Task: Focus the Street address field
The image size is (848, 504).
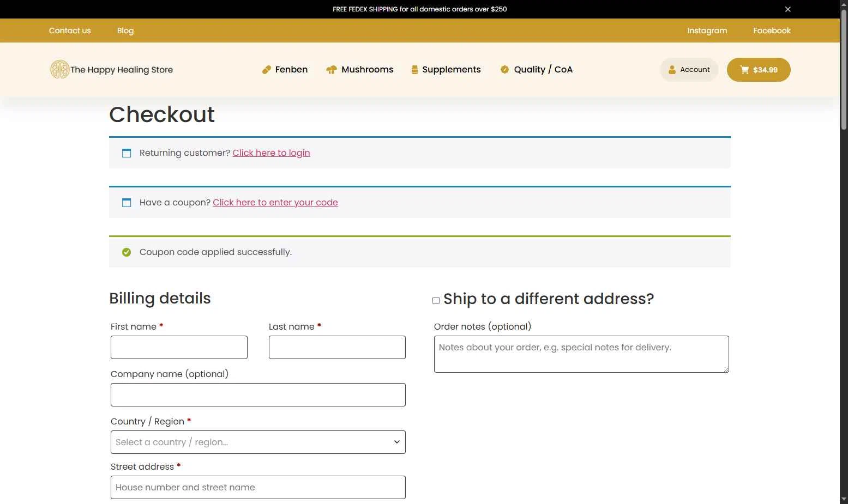Action: pyautogui.click(x=258, y=487)
